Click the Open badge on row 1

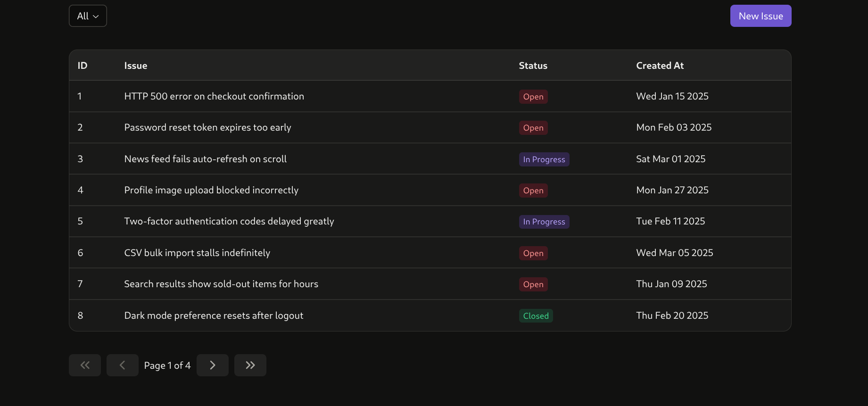533,97
